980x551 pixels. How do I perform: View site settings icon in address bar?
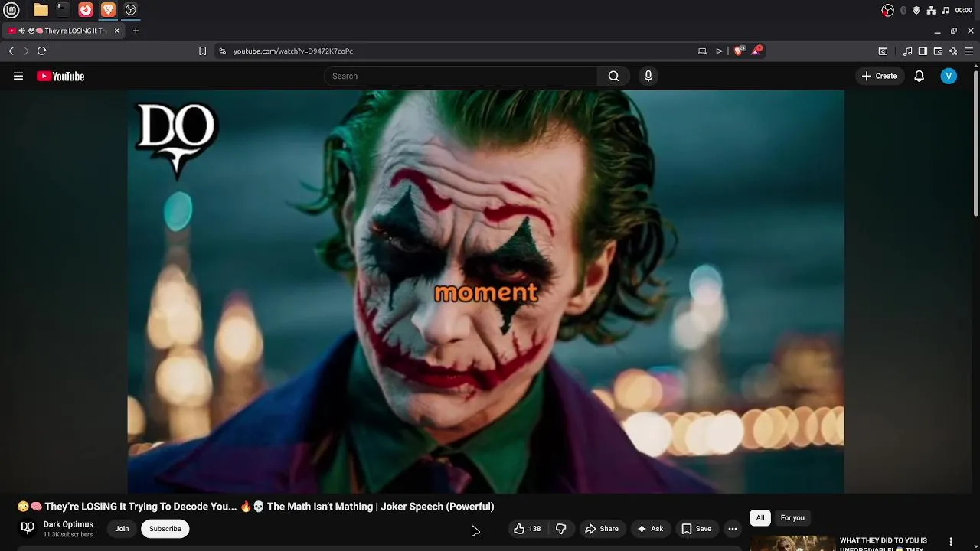pyautogui.click(x=222, y=51)
